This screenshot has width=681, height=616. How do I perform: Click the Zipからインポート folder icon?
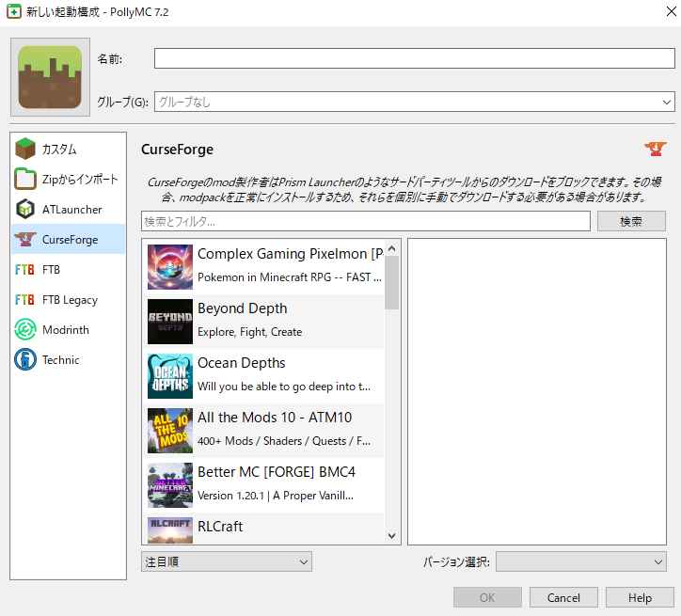pyautogui.click(x=25, y=179)
